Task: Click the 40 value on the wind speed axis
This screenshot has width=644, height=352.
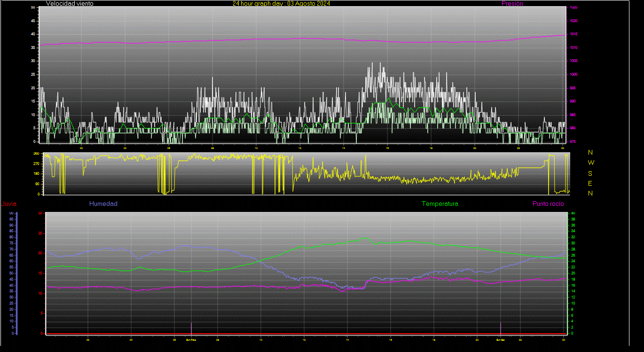Action: 32,34
